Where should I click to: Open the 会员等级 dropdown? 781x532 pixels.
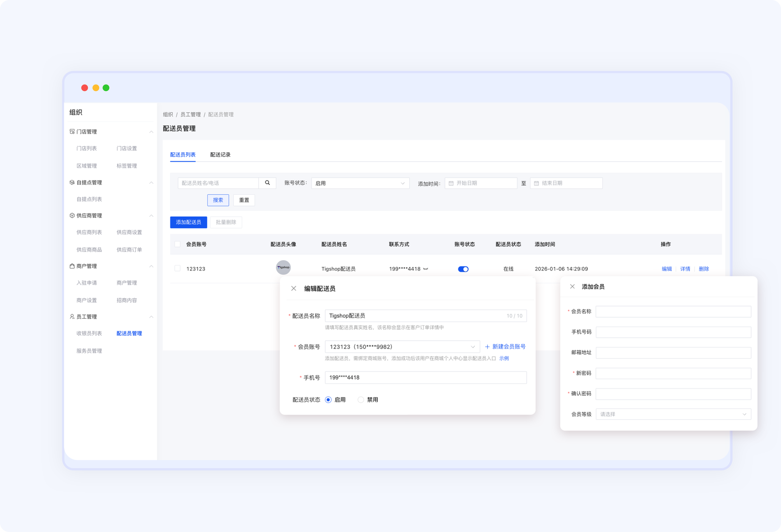(673, 414)
